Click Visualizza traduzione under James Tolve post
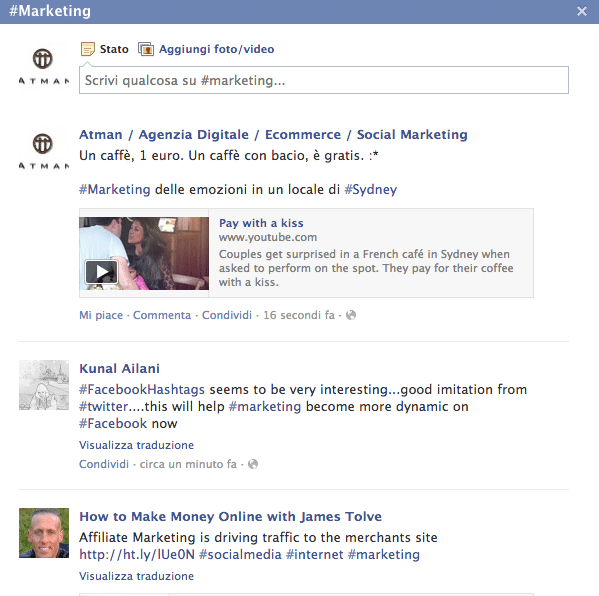This screenshot has width=599, height=596. [136, 576]
